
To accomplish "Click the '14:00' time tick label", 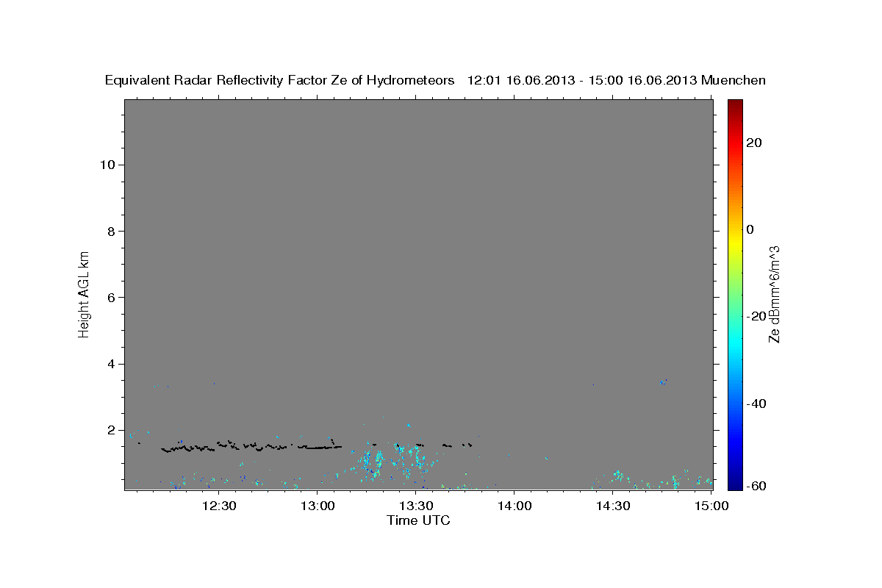I will 514,506.
